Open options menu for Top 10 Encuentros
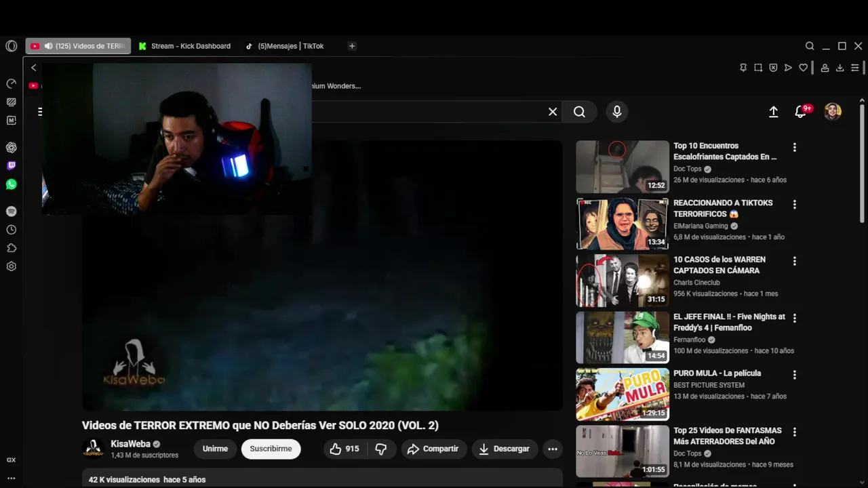Viewport: 868px width, 488px height. 794,147
